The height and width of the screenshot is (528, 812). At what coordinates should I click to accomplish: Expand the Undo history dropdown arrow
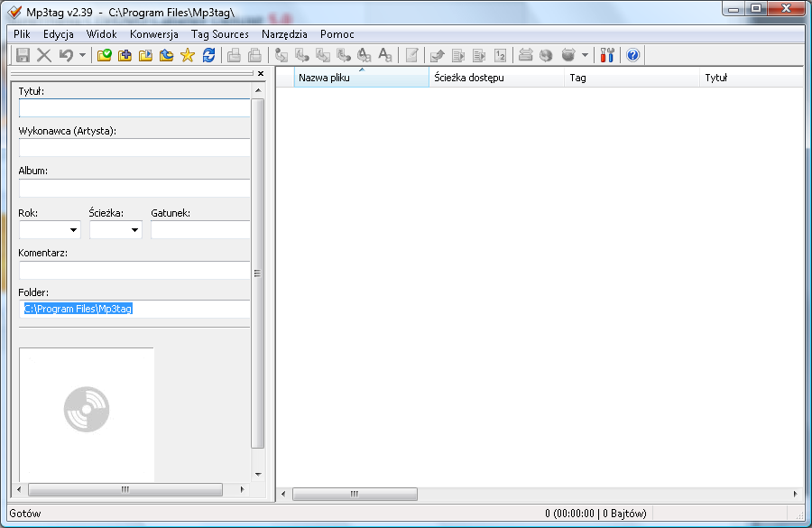tap(82, 55)
